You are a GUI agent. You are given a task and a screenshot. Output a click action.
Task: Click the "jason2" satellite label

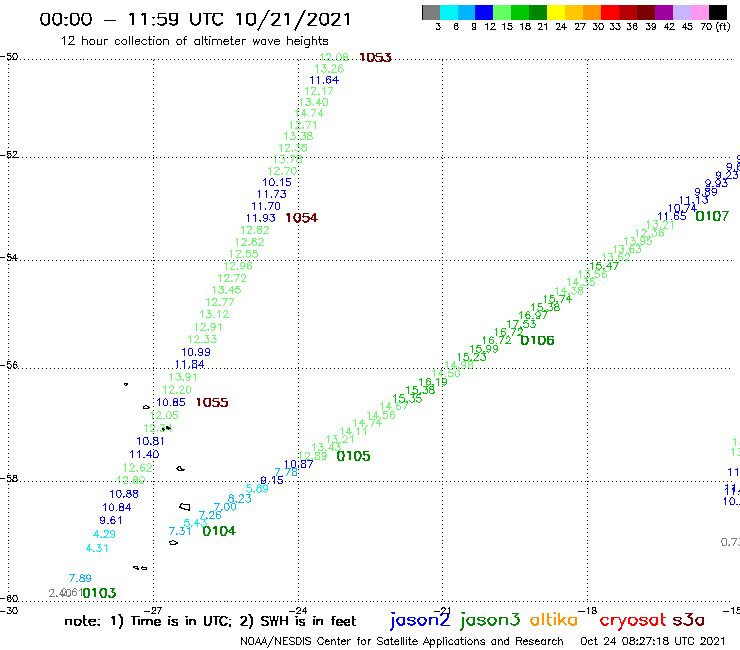click(x=420, y=620)
